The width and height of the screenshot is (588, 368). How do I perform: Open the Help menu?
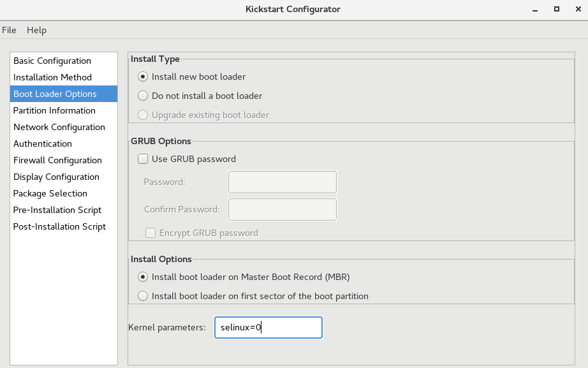click(x=36, y=30)
